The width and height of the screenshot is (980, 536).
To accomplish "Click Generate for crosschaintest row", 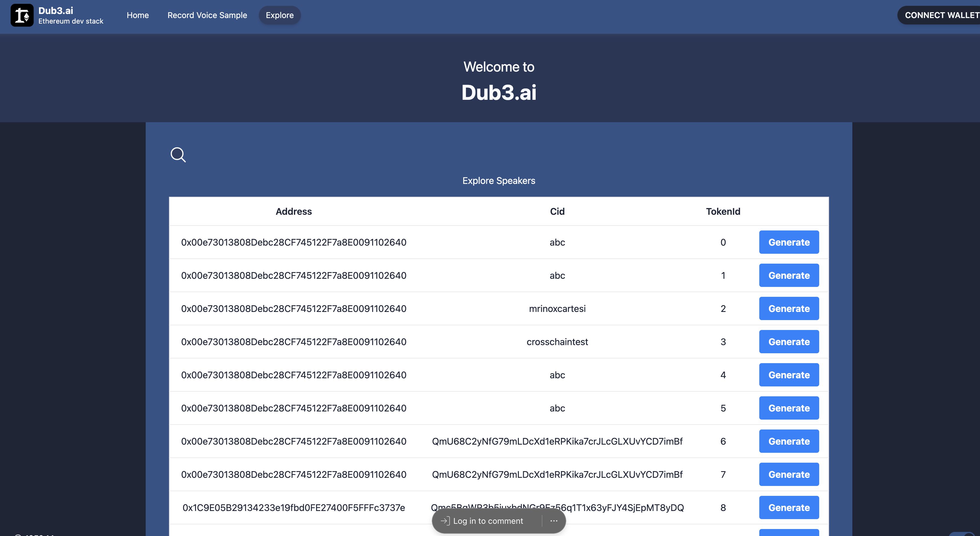I will coord(789,341).
